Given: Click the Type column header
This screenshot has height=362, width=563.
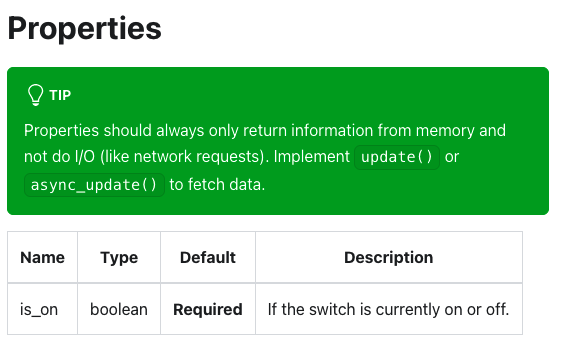Looking at the screenshot, I should [119, 257].
